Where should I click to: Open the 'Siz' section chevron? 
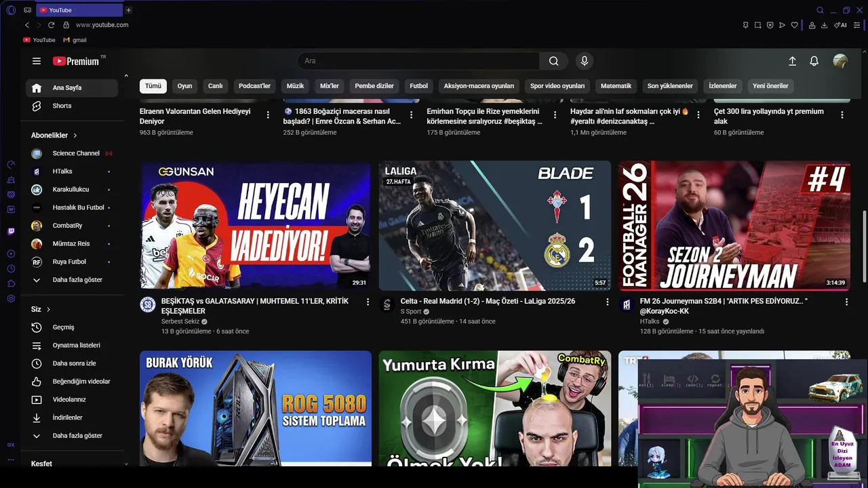tap(48, 310)
